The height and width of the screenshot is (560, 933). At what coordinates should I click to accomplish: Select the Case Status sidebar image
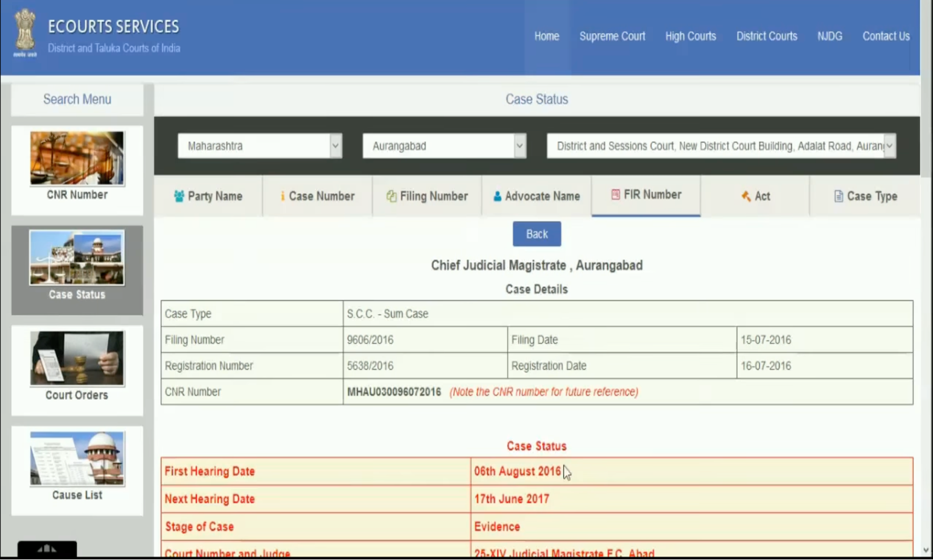pos(77,258)
